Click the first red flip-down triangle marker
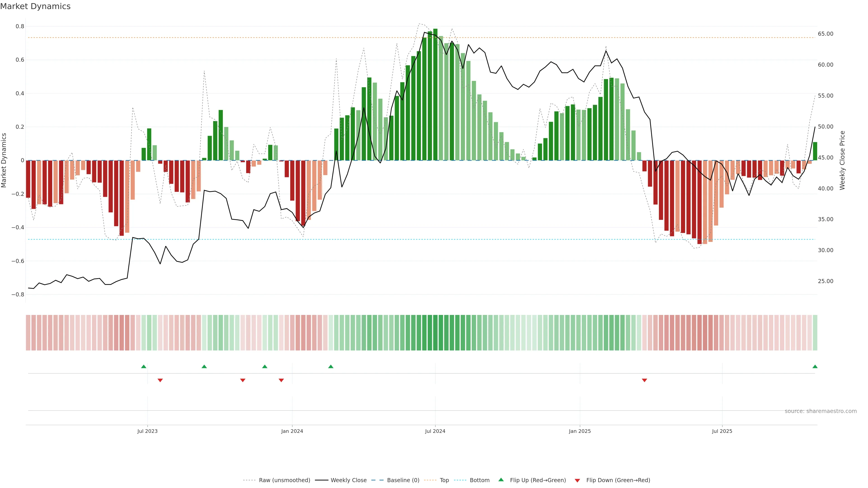Screen dimensions: 868x488 [x=160, y=380]
